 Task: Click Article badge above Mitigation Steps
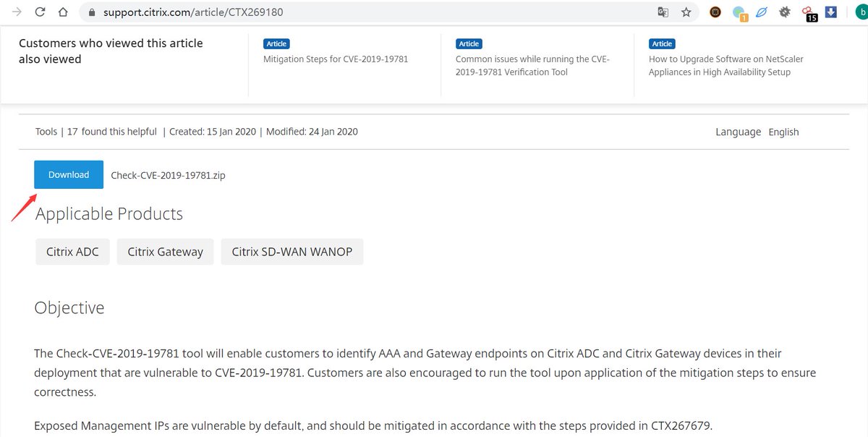click(x=277, y=44)
